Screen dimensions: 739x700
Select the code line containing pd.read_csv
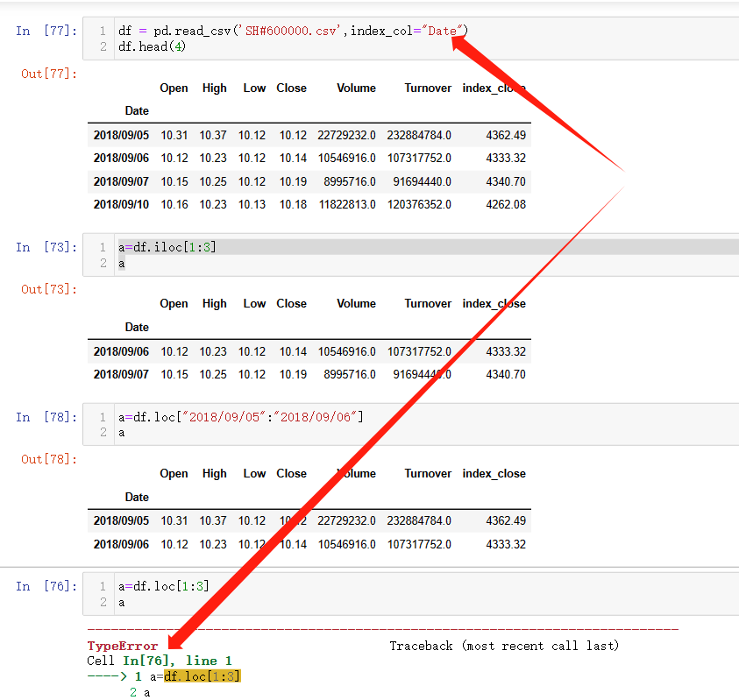point(289,30)
